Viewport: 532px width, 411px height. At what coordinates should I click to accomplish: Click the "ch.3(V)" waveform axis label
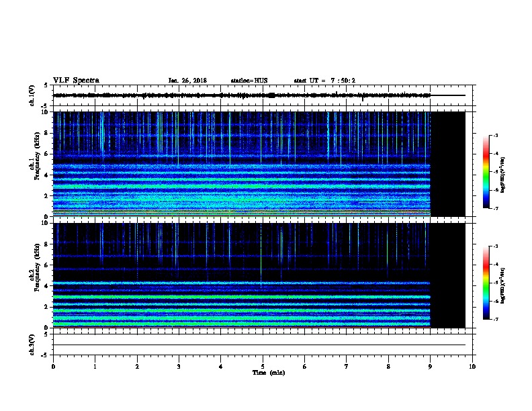click(32, 345)
